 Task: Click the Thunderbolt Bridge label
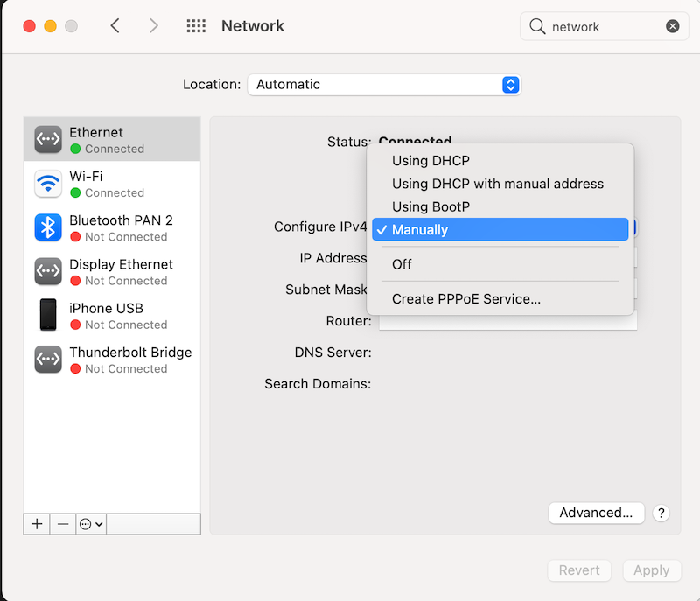(x=130, y=353)
